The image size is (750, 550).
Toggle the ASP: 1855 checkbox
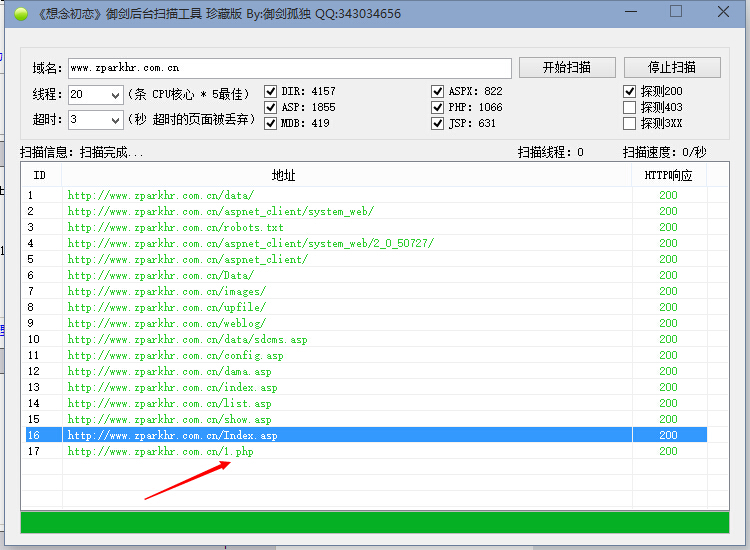click(x=271, y=107)
